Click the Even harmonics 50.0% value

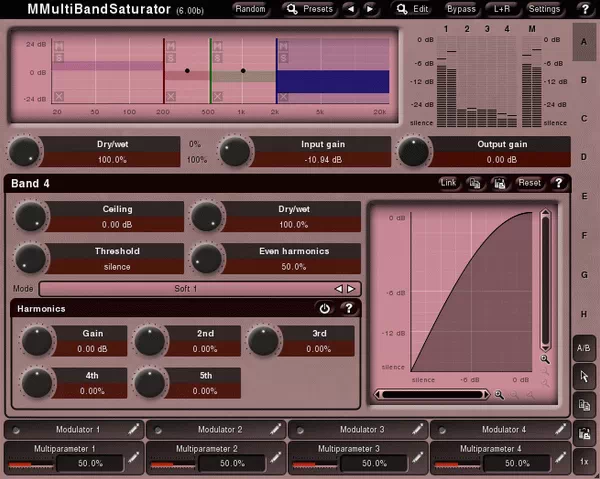pos(293,267)
